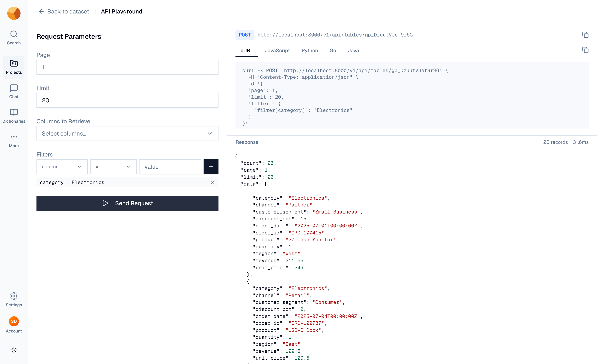597x364 pixels.
Task: Open Settings in the sidebar
Action: coord(14,300)
